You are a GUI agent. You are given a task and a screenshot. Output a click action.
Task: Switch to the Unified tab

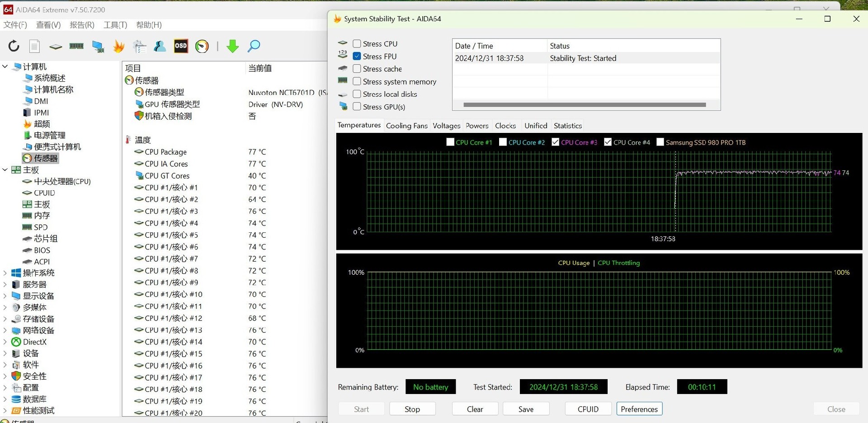[536, 126]
